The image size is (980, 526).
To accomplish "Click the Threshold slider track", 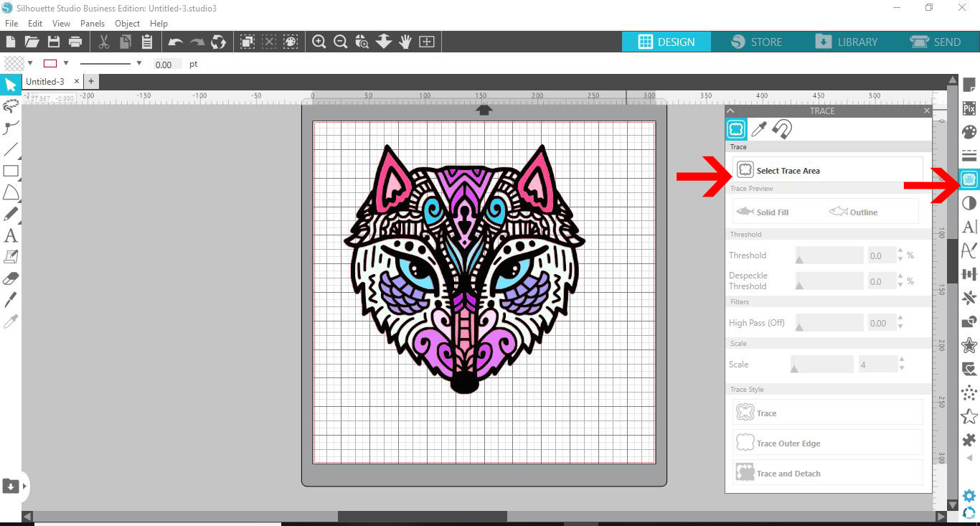I will tap(829, 255).
